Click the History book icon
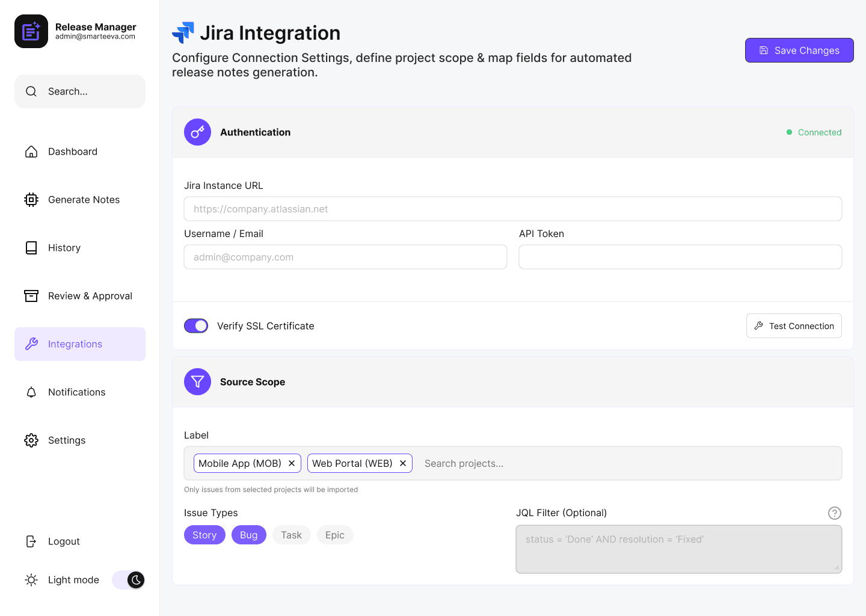Screen dimensions: 866x616 (31, 248)
